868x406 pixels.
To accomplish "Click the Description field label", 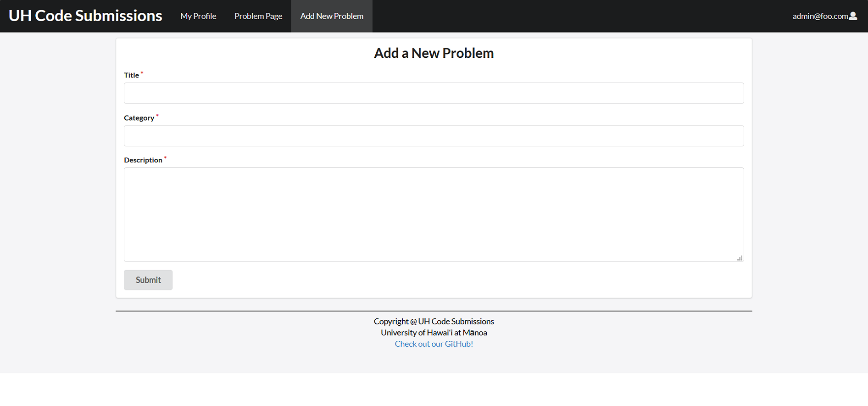I will pos(143,160).
